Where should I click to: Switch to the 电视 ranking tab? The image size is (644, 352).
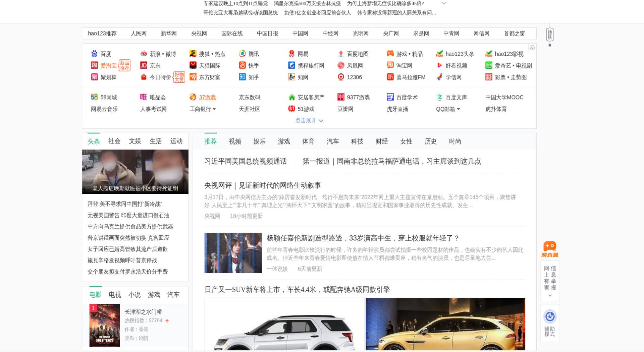(115, 295)
